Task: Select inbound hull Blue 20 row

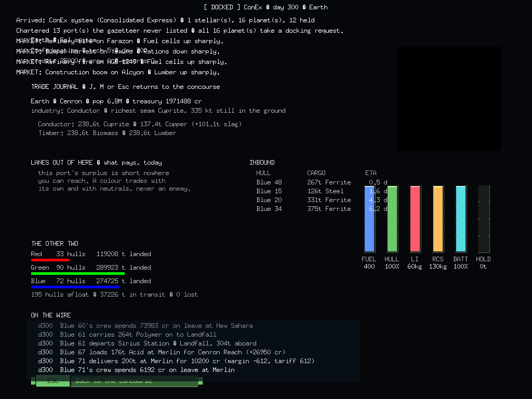Action: tap(322, 200)
